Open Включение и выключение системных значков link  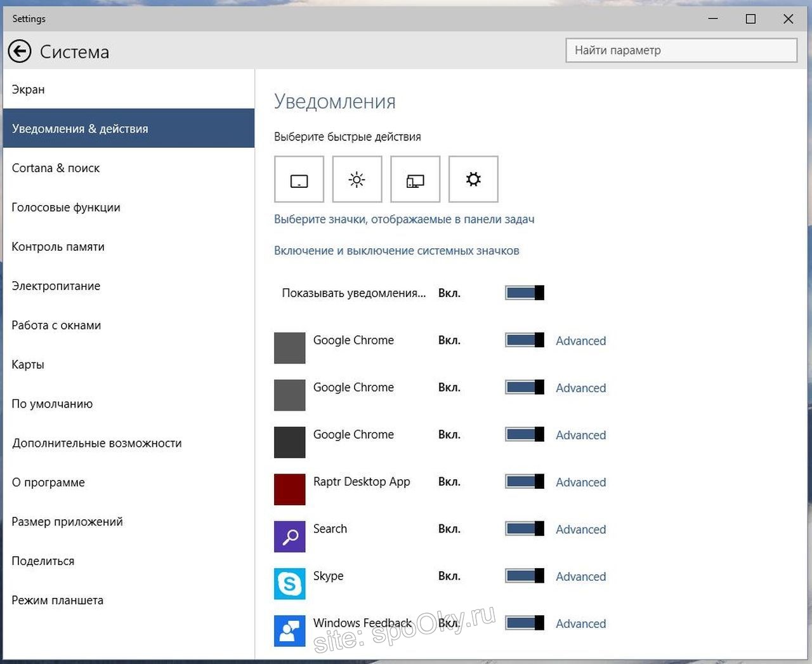pos(396,251)
